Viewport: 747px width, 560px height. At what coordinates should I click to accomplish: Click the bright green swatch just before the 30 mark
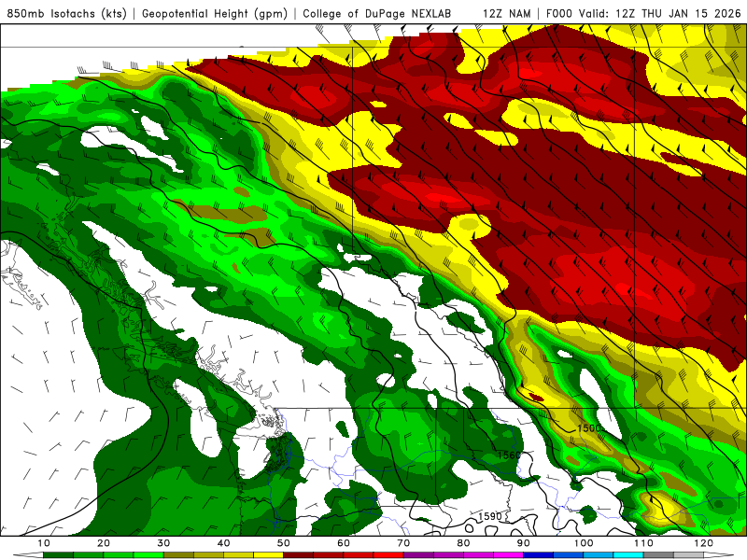point(148,555)
